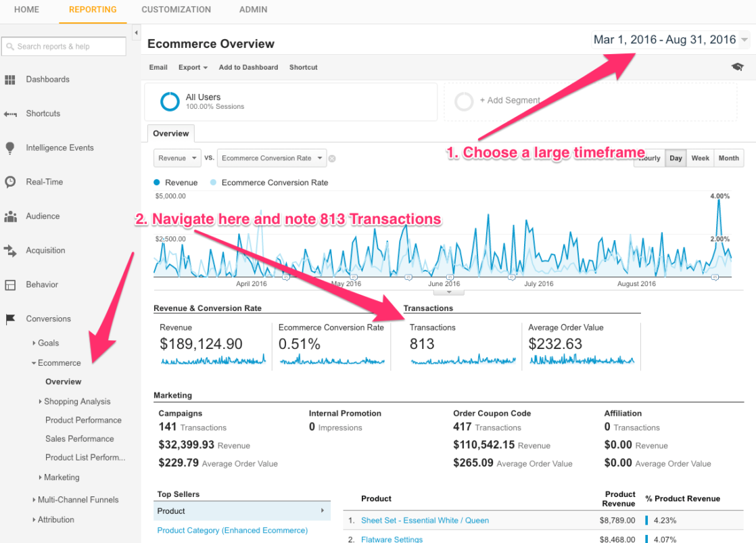Collapse the sidebar with the arrow handle
The height and width of the screenshot is (543, 756).
[x=136, y=32]
